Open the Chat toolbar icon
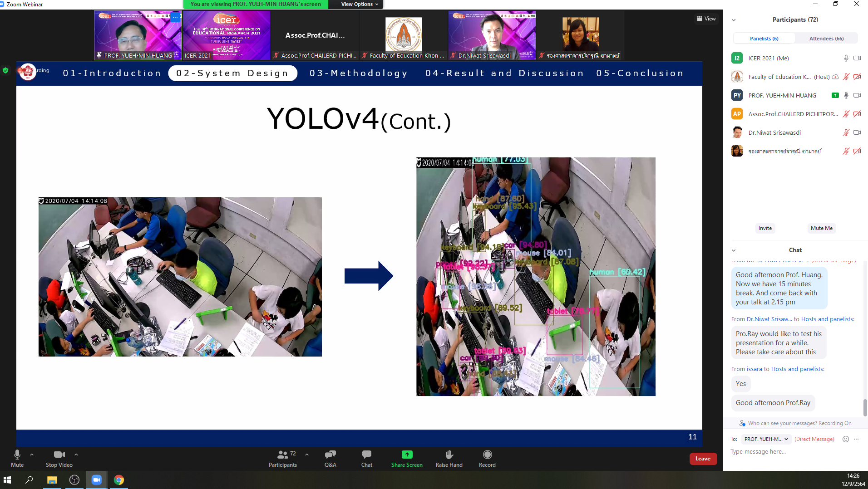Screen dimensions: 868x489 click(x=366, y=455)
